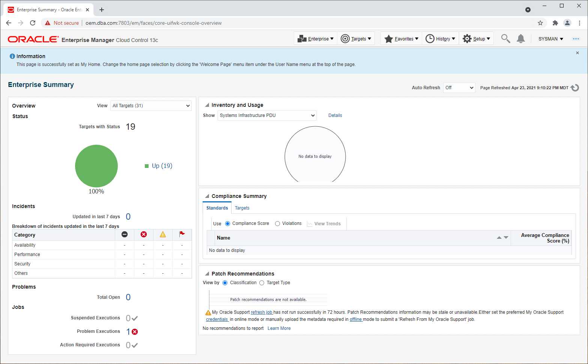Open the Targets menu
The image size is (588, 364).
[x=356, y=39]
